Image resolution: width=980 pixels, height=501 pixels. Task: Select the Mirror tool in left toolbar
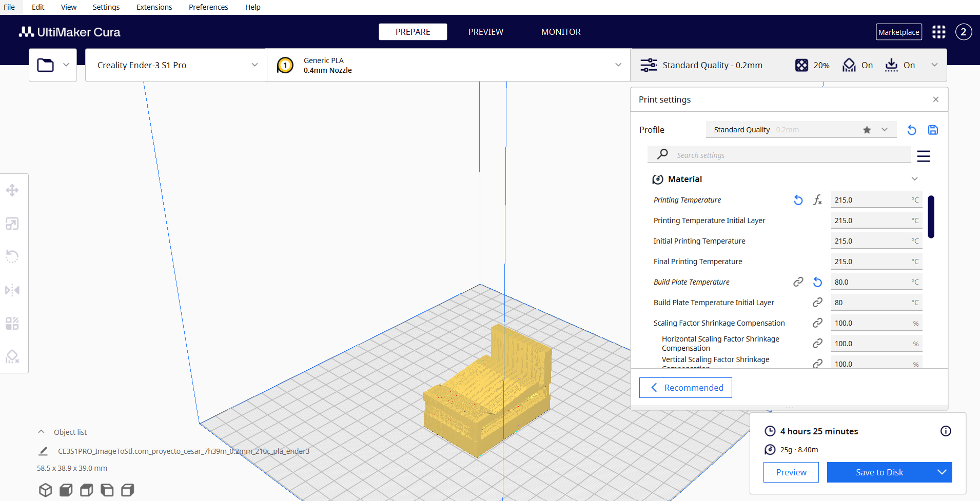click(x=12, y=290)
